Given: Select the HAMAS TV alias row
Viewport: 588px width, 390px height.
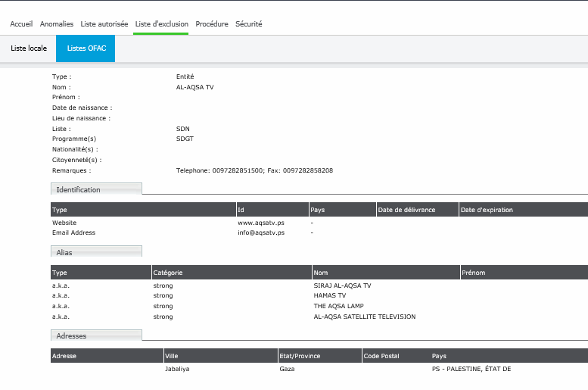Looking at the screenshot, I should pos(329,296).
